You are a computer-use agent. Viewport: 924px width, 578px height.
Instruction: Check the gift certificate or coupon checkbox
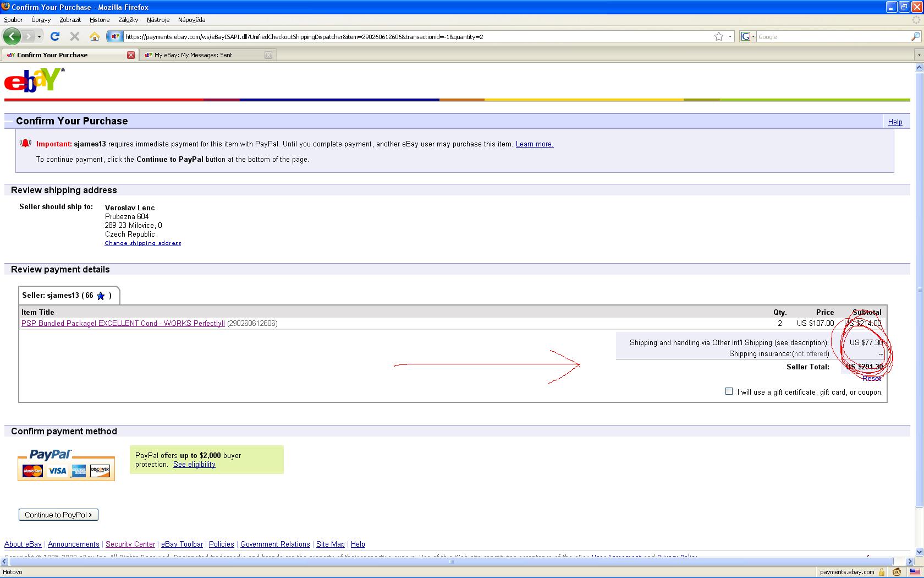point(729,391)
